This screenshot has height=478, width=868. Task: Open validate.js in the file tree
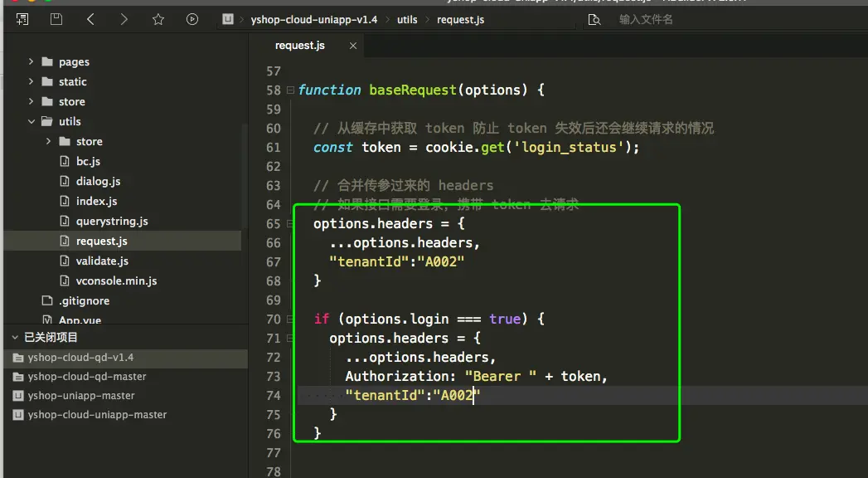tap(102, 261)
